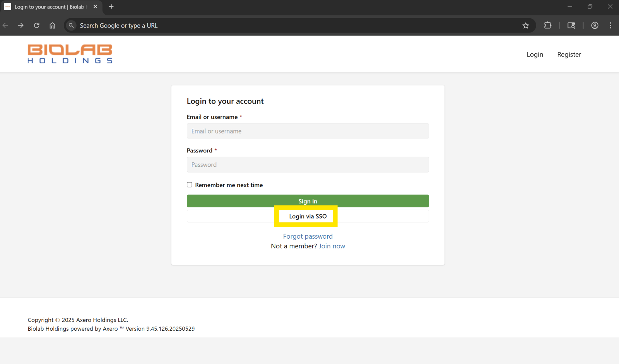619x364 pixels.
Task: Select the Register menu item
Action: (569, 54)
